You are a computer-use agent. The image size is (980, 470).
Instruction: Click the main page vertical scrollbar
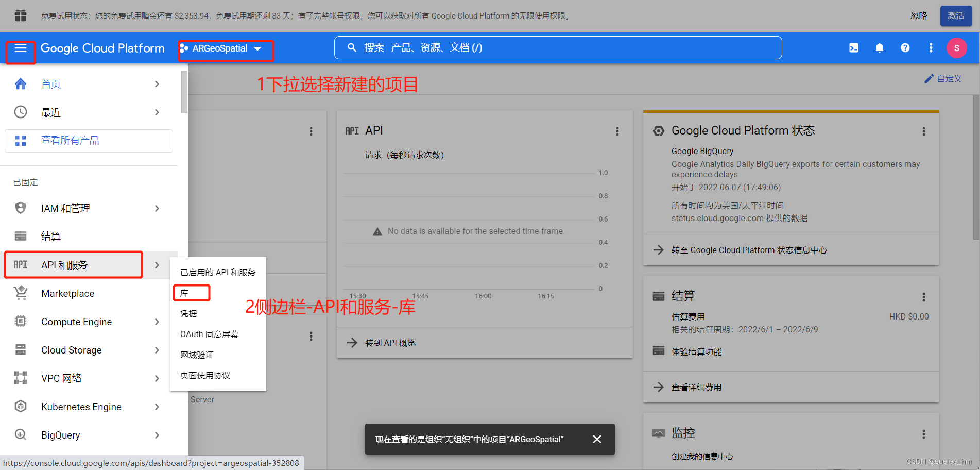click(x=976, y=167)
